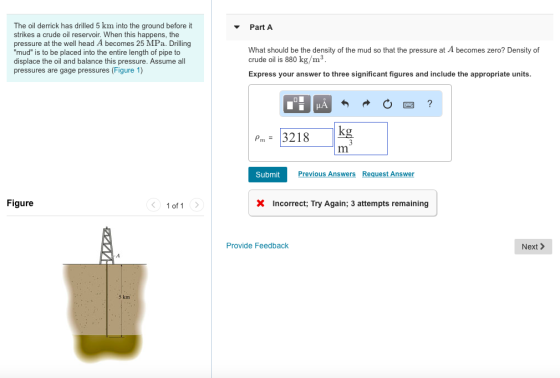Click the 'Incorrect; Try Again' message
The width and height of the screenshot is (560, 378).
(x=342, y=203)
